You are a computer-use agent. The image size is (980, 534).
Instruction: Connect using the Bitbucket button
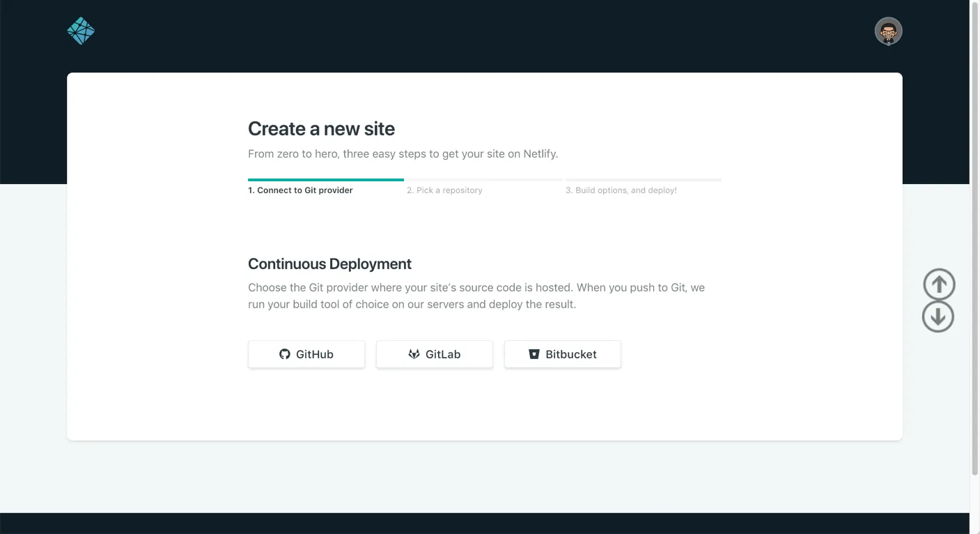(563, 354)
